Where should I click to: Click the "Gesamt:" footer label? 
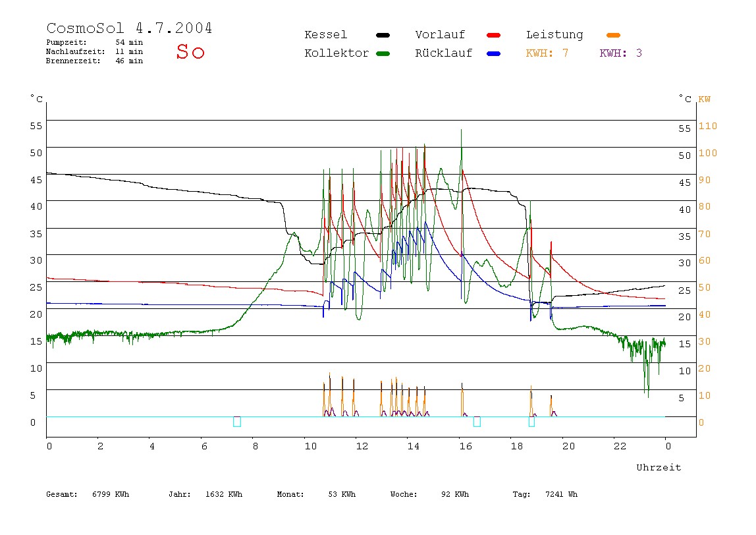click(62, 494)
